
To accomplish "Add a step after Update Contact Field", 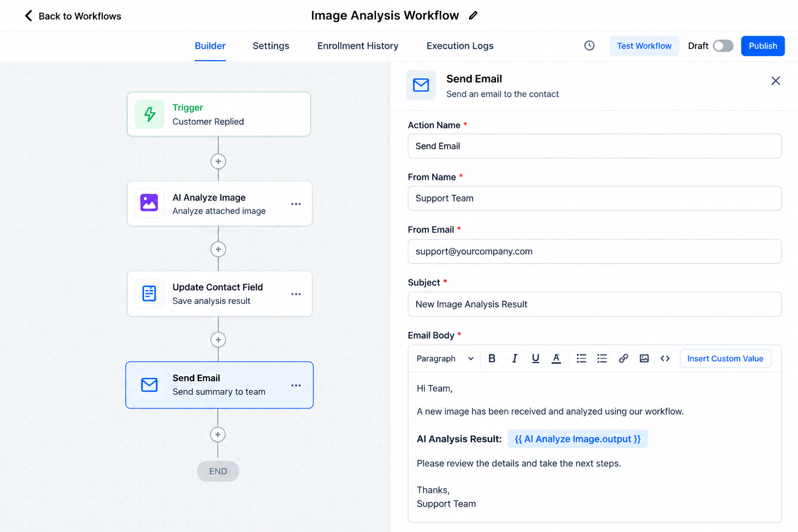I will pos(218,340).
